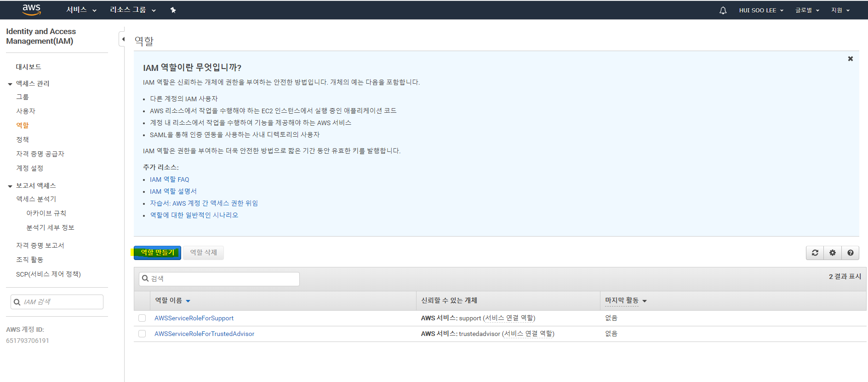Open the IAM 역할 설명서 link

point(173,191)
